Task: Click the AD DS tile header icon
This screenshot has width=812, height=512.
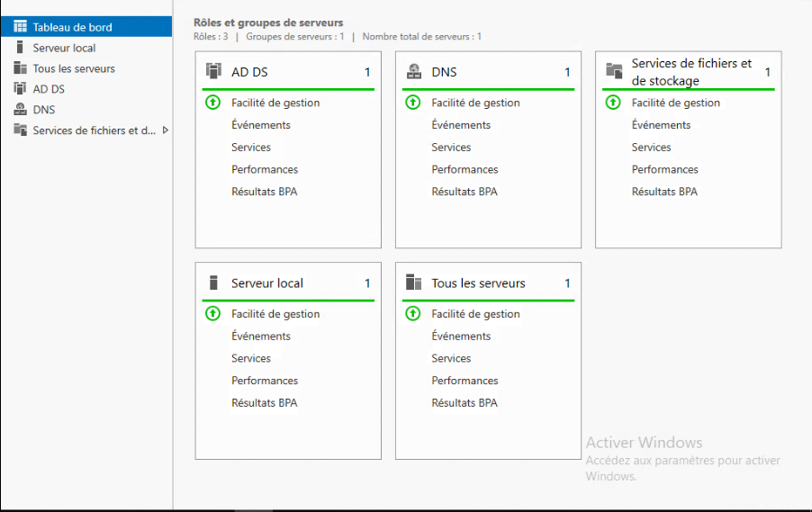Action: [x=213, y=71]
